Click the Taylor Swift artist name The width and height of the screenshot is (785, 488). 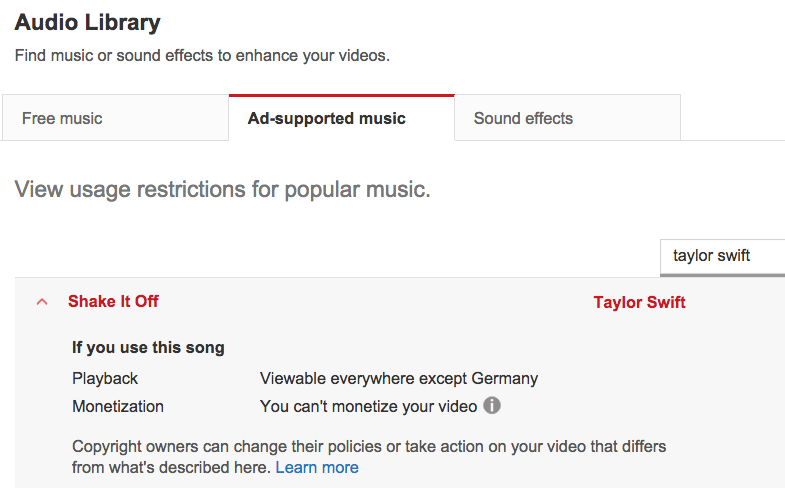tap(639, 302)
